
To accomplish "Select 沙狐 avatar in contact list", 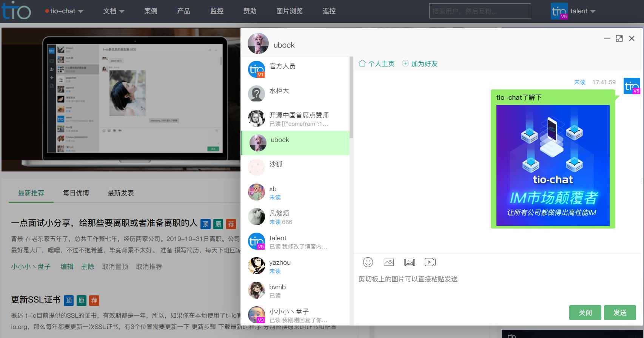I will tap(256, 167).
